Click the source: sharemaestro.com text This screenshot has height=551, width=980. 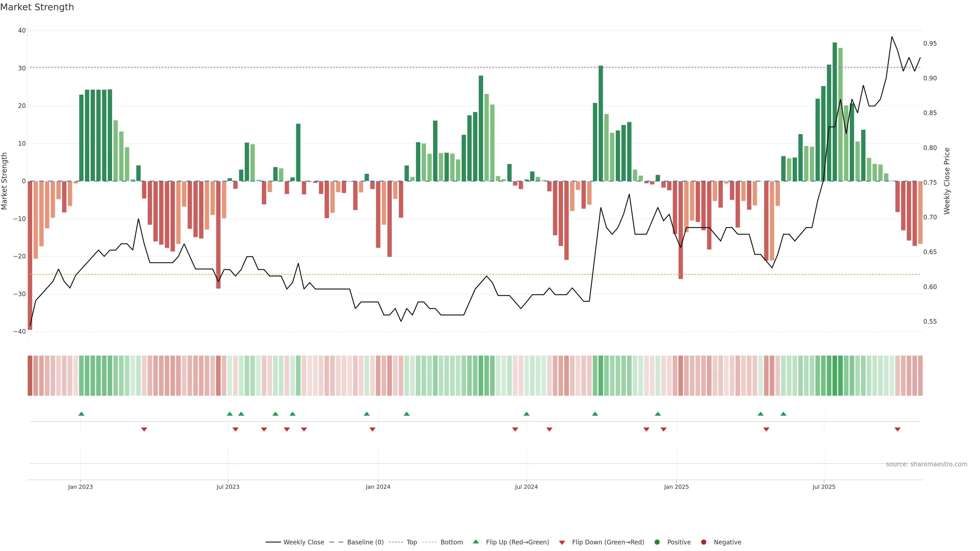point(926,464)
